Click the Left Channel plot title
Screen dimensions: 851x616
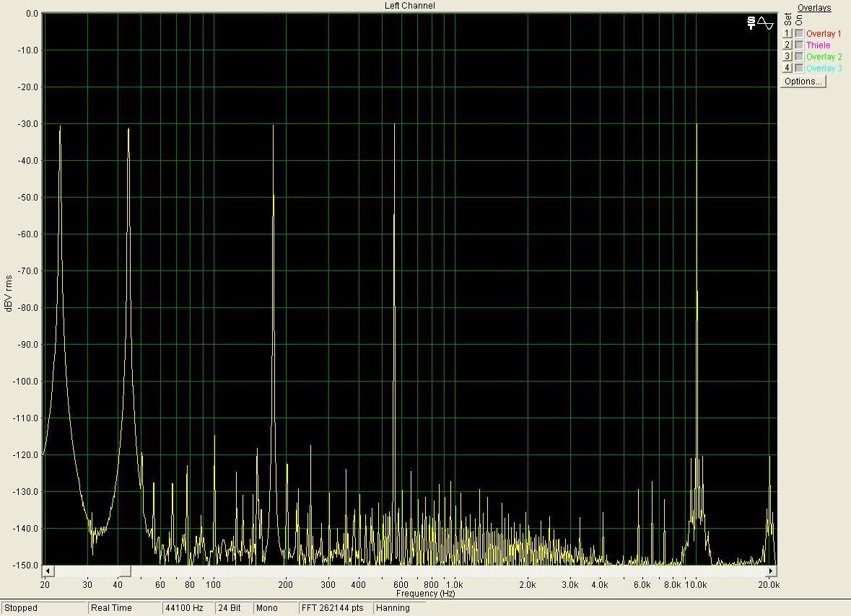point(410,6)
